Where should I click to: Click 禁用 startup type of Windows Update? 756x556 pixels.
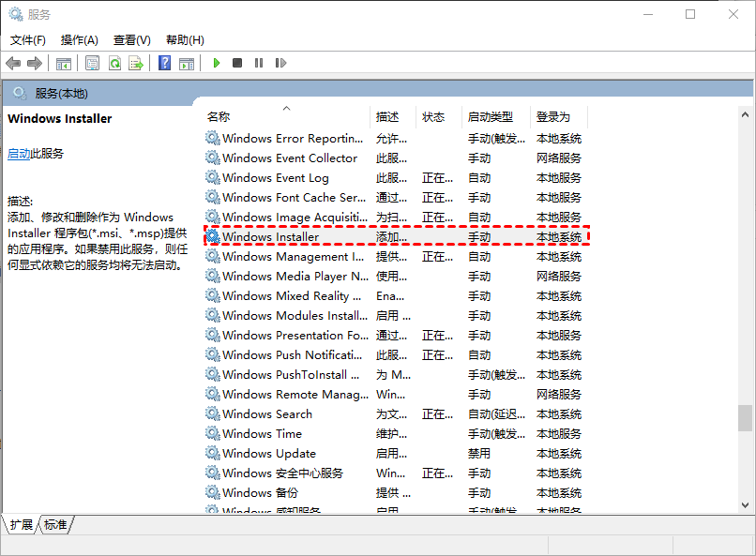coord(478,454)
